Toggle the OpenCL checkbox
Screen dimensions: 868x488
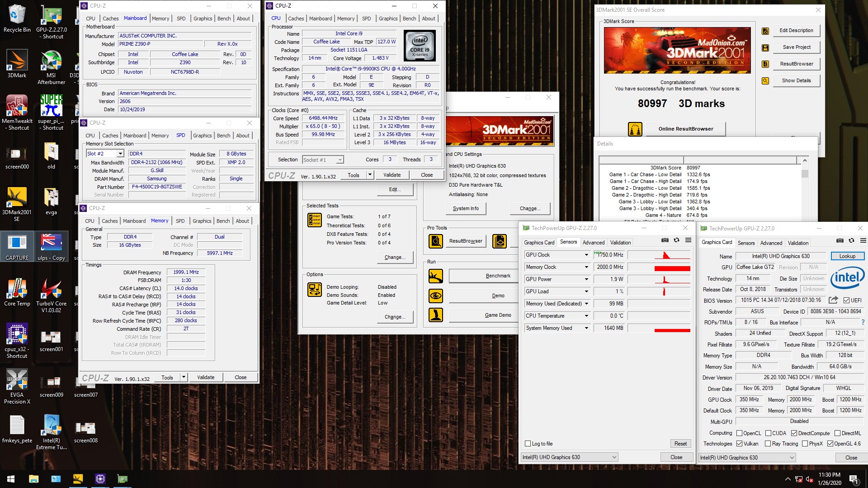click(x=740, y=433)
